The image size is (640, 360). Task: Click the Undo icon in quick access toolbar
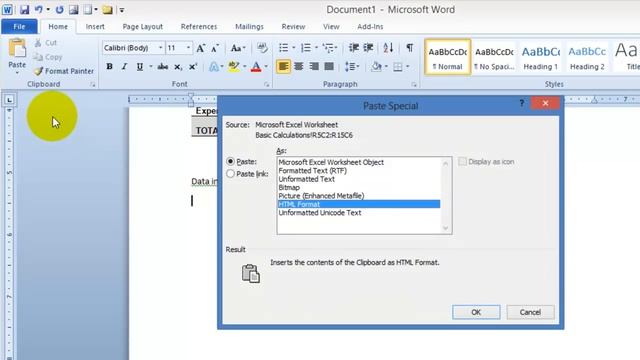[39, 9]
